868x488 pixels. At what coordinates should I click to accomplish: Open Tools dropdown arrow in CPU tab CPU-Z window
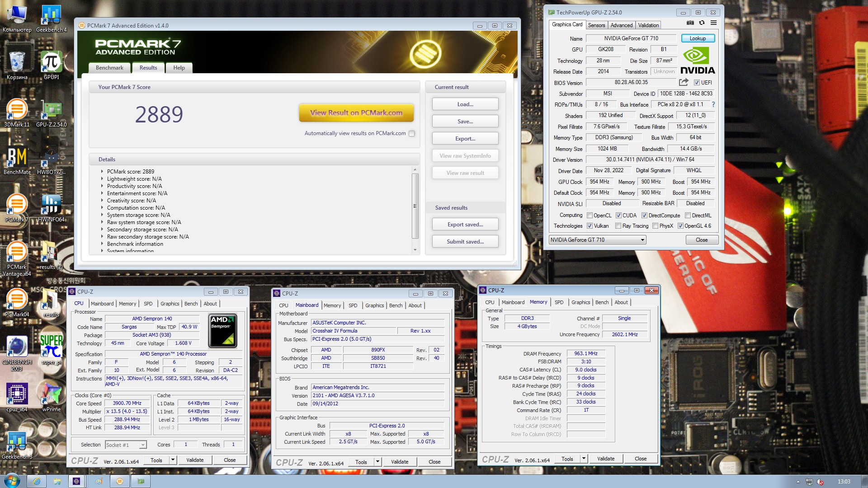click(x=172, y=460)
